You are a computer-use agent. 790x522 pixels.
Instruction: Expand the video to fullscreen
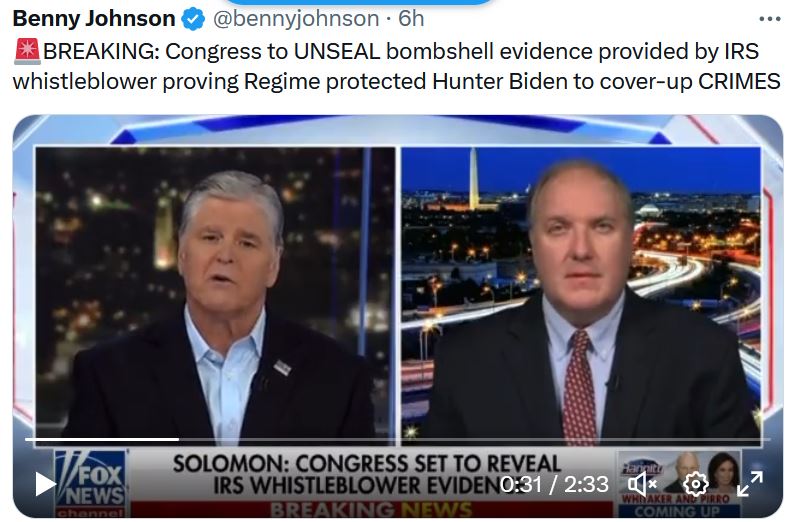click(x=750, y=484)
